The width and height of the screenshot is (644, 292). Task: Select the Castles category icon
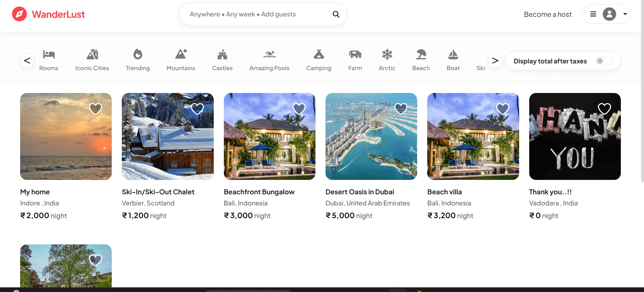(222, 54)
